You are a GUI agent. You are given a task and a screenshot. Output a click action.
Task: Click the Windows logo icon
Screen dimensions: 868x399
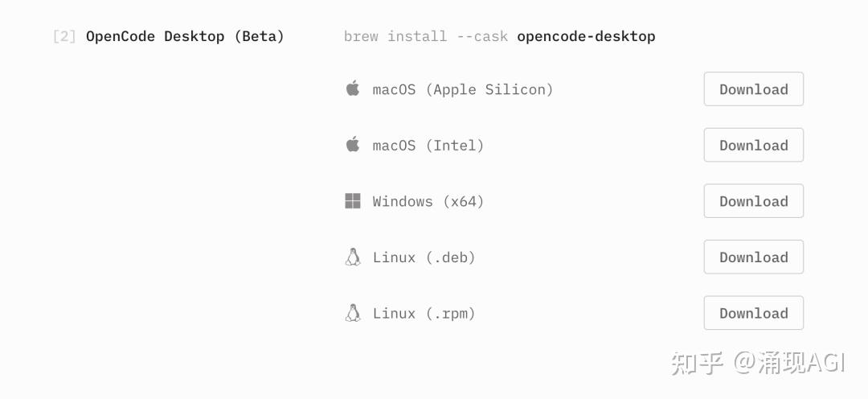point(353,200)
